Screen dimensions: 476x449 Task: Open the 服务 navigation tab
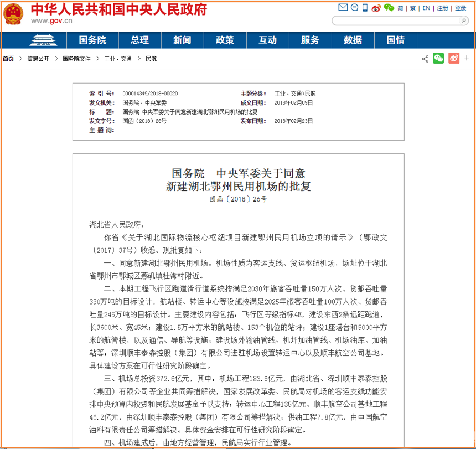[311, 40]
